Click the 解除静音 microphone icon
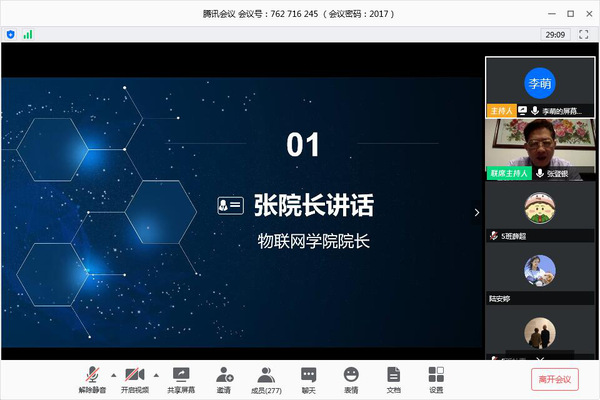Screen dimensions: 600x400 pos(93,376)
